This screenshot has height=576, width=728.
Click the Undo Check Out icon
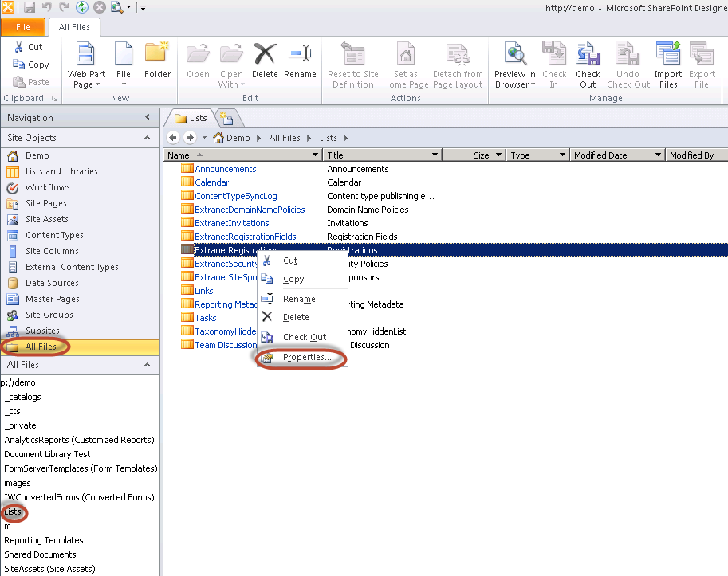pos(628,63)
